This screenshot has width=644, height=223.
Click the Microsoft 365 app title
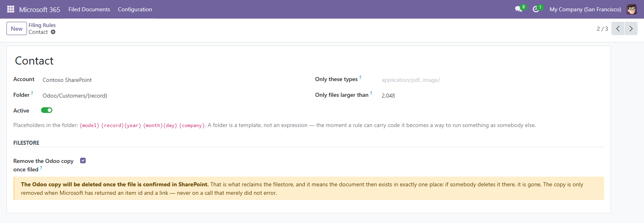[x=39, y=9]
